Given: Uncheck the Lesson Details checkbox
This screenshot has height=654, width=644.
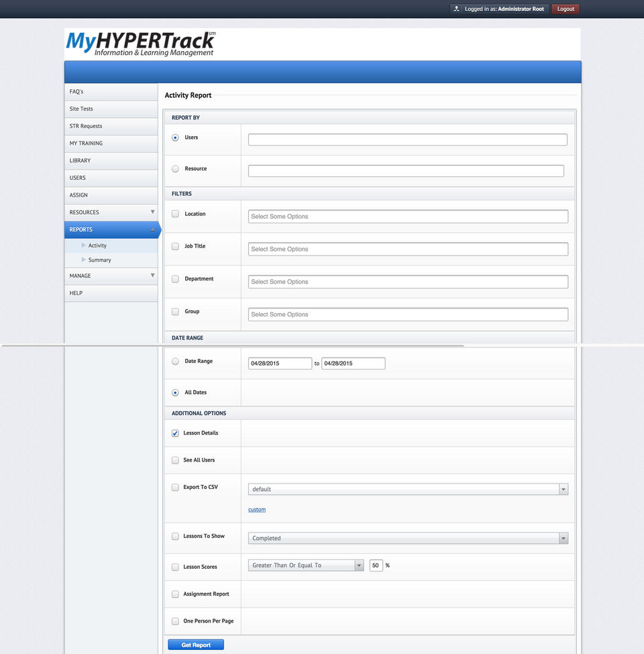Looking at the screenshot, I should [x=175, y=433].
